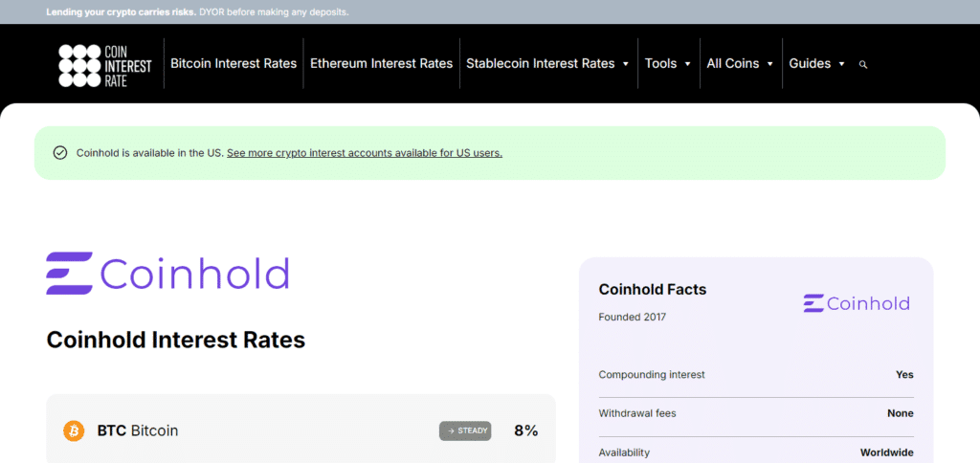
Task: Click the 8% Bitcoin rate value
Action: coord(526,430)
